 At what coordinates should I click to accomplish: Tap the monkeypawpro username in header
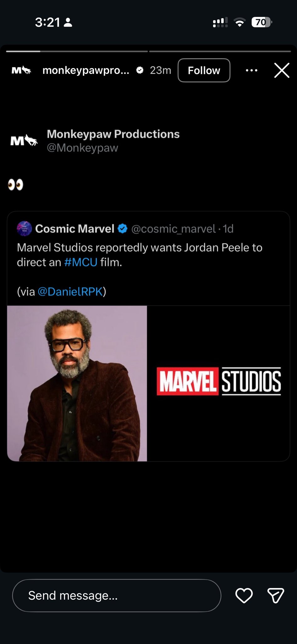click(85, 70)
